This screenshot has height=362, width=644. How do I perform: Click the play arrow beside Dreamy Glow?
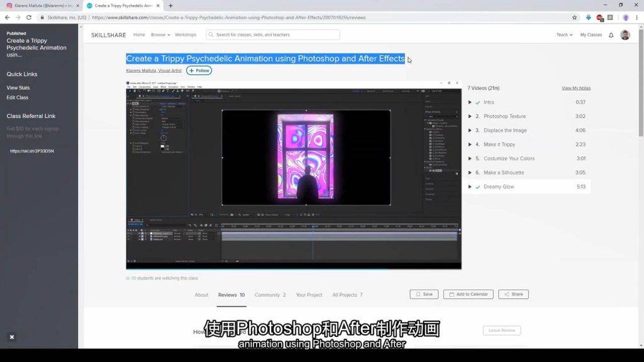(x=470, y=187)
